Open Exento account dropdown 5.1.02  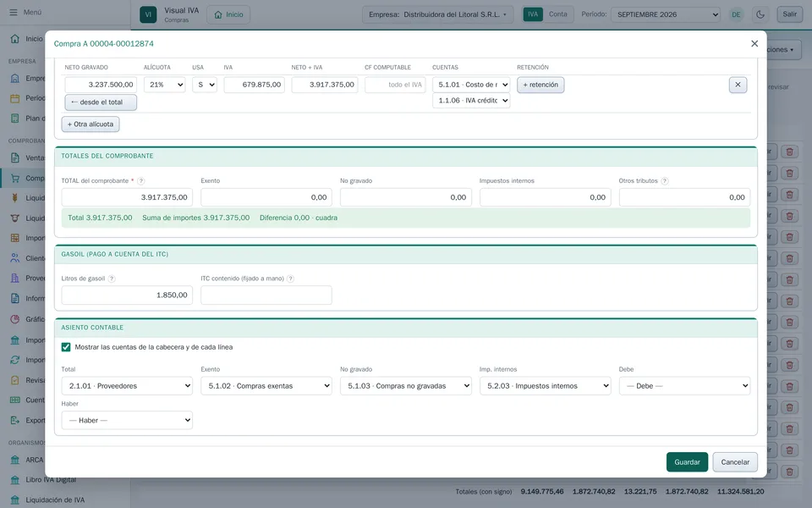click(x=266, y=386)
